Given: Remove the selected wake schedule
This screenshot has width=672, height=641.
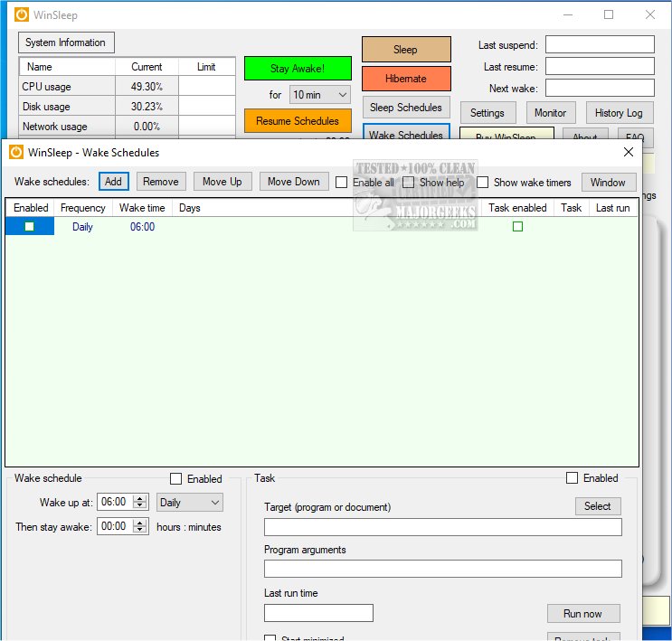Looking at the screenshot, I should point(161,182).
